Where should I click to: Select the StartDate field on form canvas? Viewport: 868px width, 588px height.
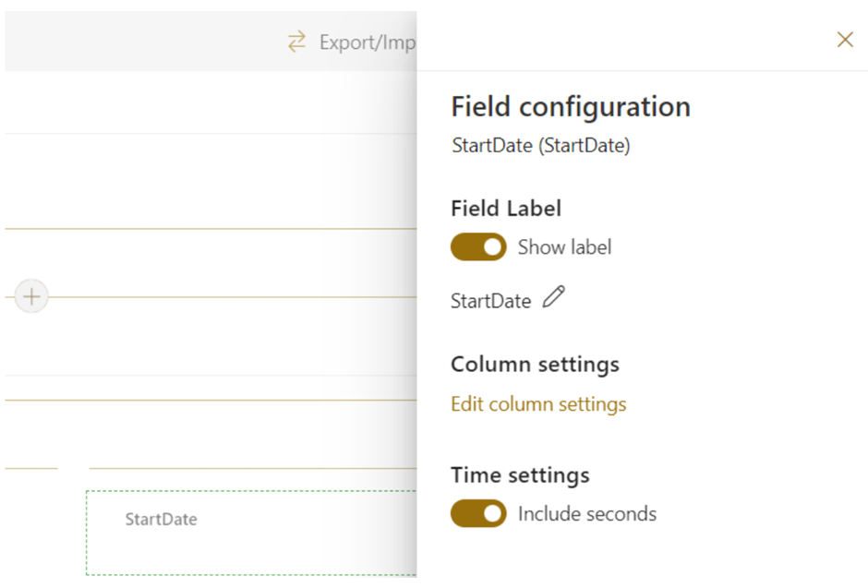(161, 520)
